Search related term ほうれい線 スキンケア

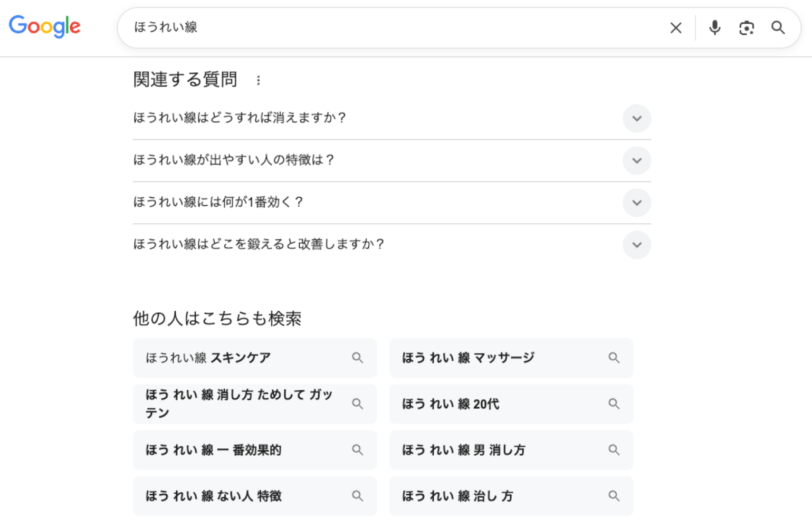tap(255, 358)
